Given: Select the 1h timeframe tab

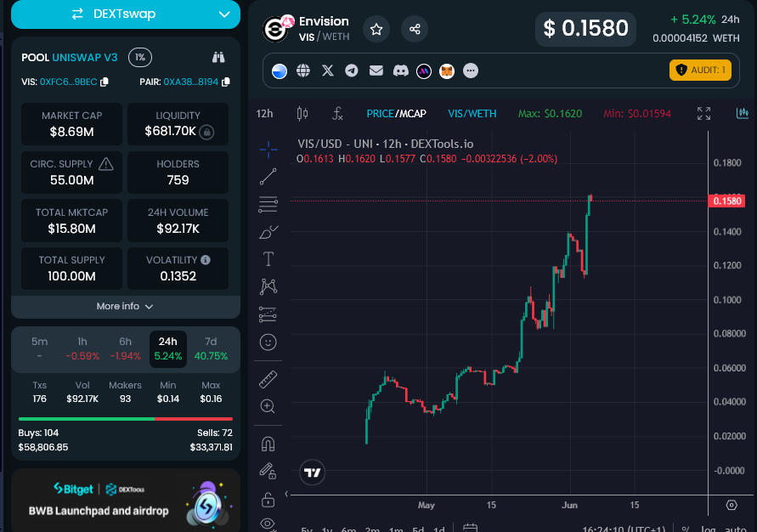Looking at the screenshot, I should 82,348.
